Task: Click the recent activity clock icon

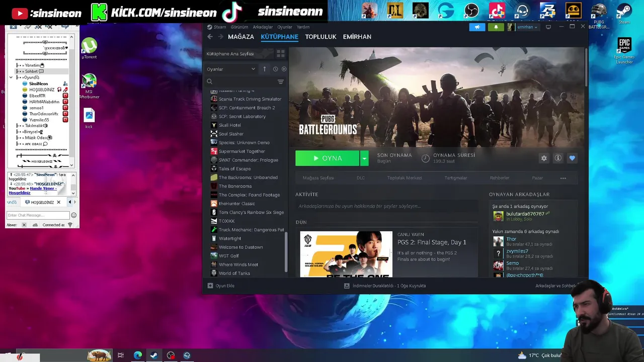Action: point(275,69)
